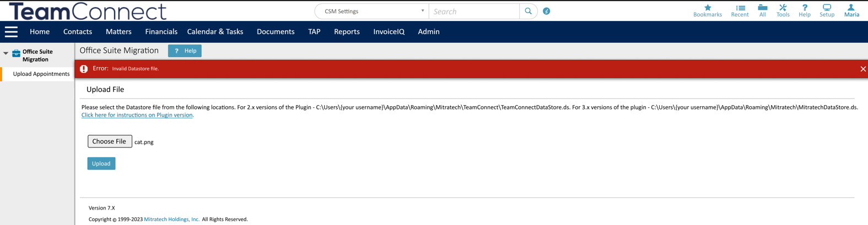Image resolution: width=868 pixels, height=225 pixels.
Task: Click the search magnifier icon
Action: tap(528, 11)
